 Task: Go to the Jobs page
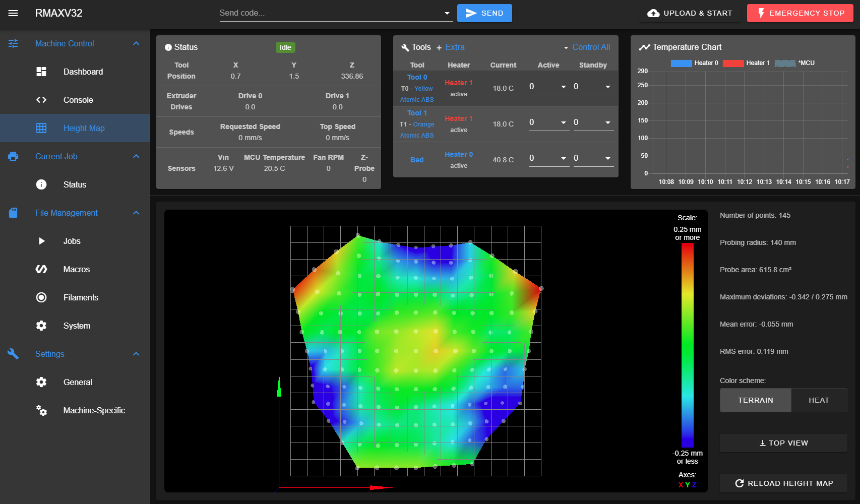[75, 241]
